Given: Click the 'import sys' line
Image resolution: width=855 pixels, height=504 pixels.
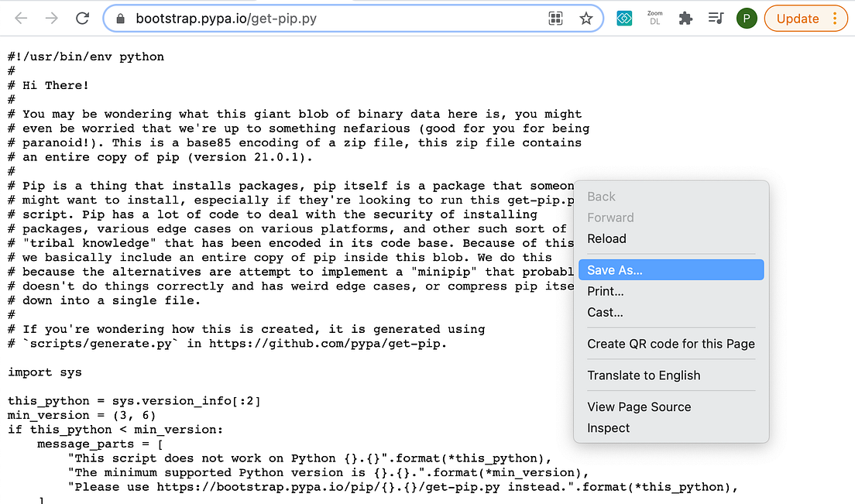Looking at the screenshot, I should tap(45, 372).
